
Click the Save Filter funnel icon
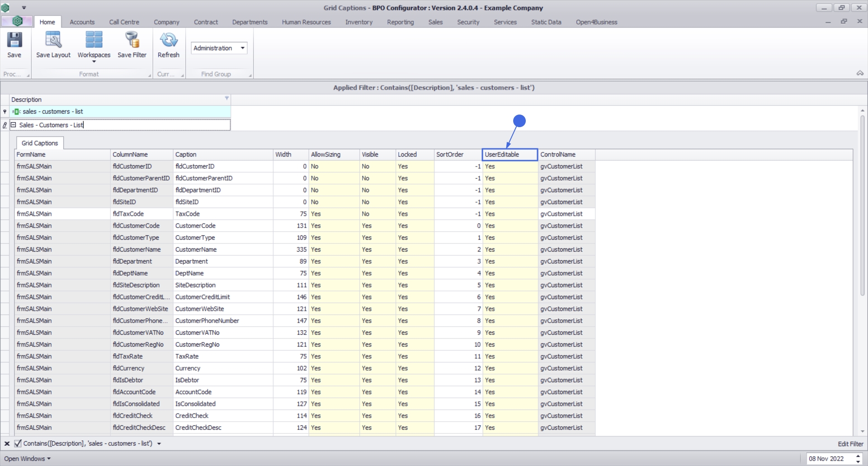132,40
